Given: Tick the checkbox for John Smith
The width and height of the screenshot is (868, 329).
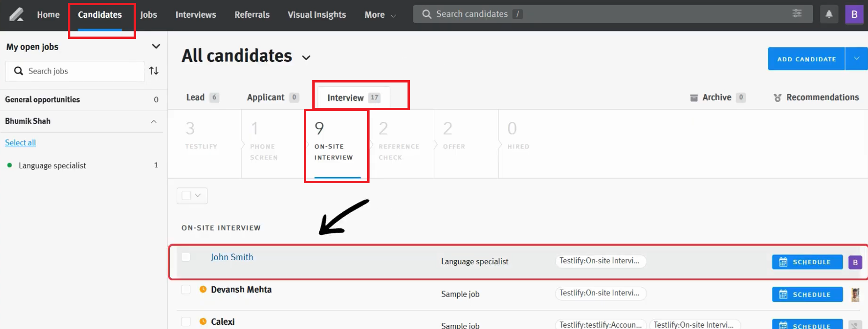Looking at the screenshot, I should pyautogui.click(x=186, y=257).
